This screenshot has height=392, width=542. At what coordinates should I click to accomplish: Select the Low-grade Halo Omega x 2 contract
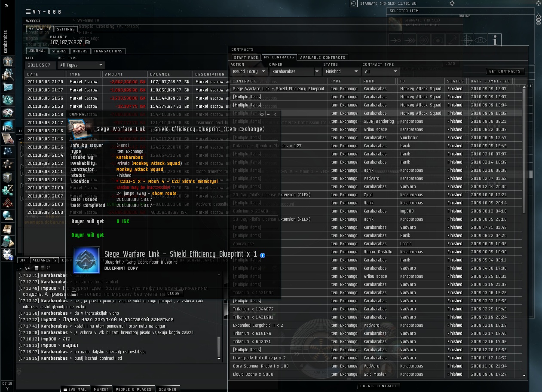tap(376, 358)
